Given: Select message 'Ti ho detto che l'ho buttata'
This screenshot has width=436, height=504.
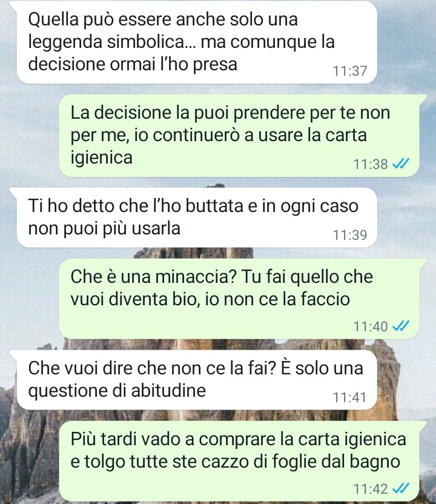Looking at the screenshot, I should [196, 217].
